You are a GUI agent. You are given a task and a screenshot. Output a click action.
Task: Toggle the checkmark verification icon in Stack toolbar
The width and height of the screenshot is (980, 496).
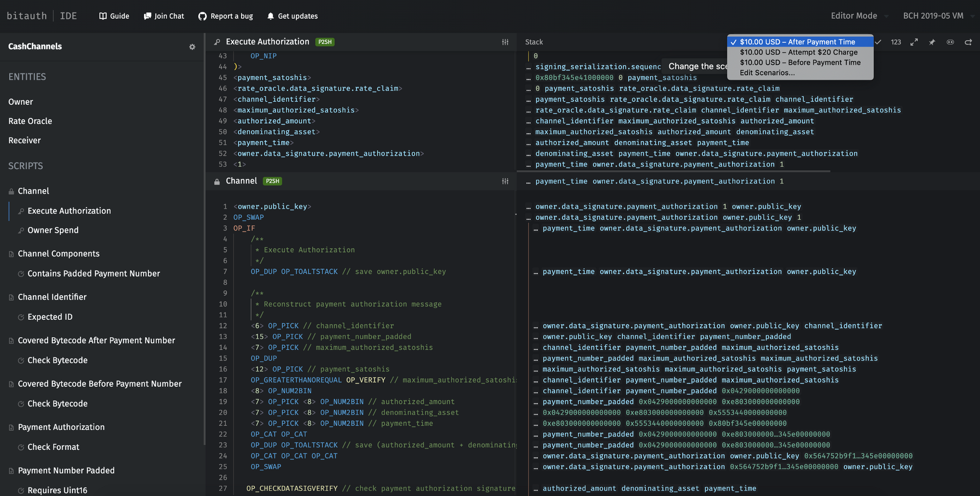(x=878, y=42)
